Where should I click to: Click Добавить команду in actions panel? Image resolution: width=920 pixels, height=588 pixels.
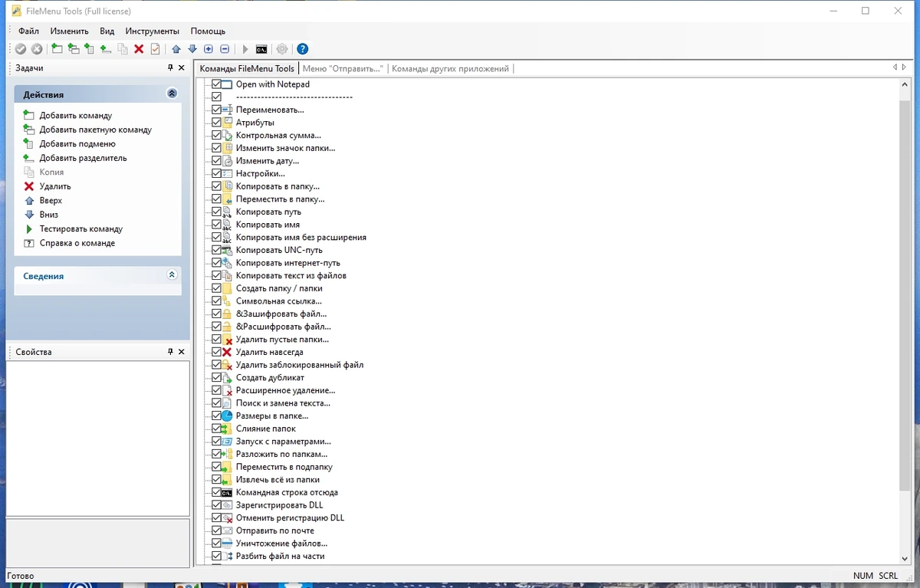(76, 116)
